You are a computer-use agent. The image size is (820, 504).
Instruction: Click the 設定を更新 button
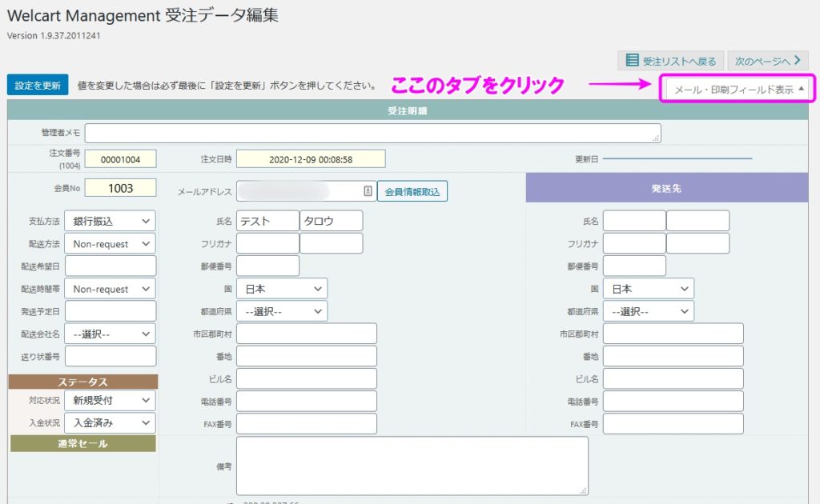[x=38, y=85]
